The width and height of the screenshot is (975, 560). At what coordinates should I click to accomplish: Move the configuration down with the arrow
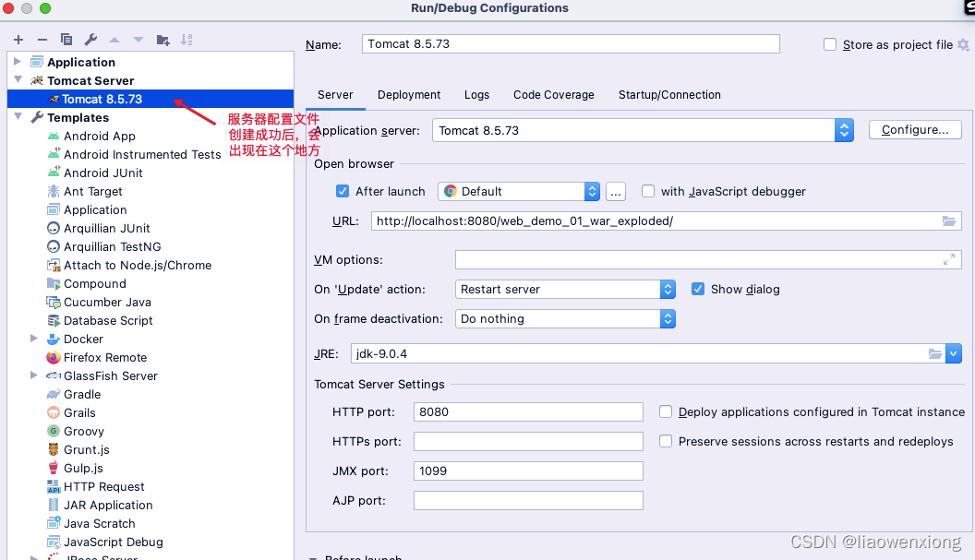[138, 40]
